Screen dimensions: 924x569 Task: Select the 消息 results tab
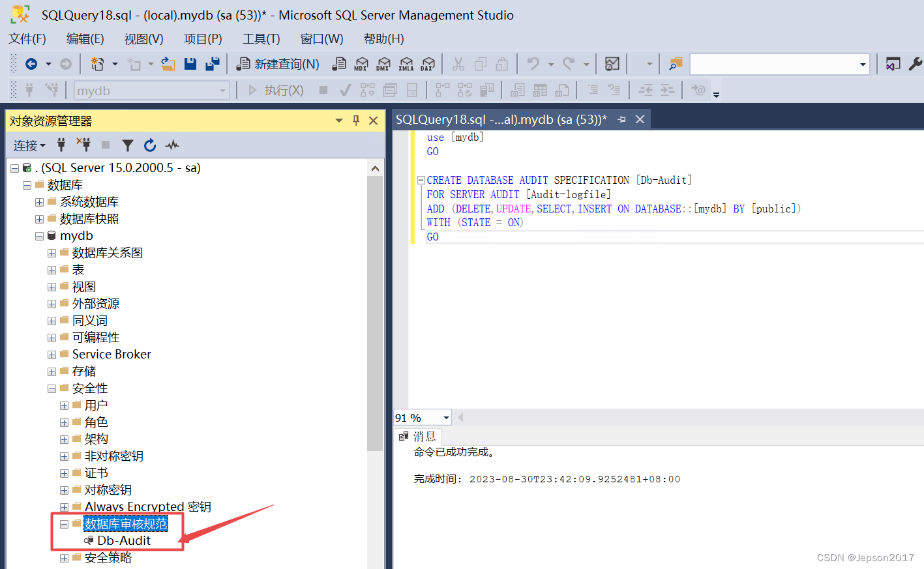tap(417, 437)
